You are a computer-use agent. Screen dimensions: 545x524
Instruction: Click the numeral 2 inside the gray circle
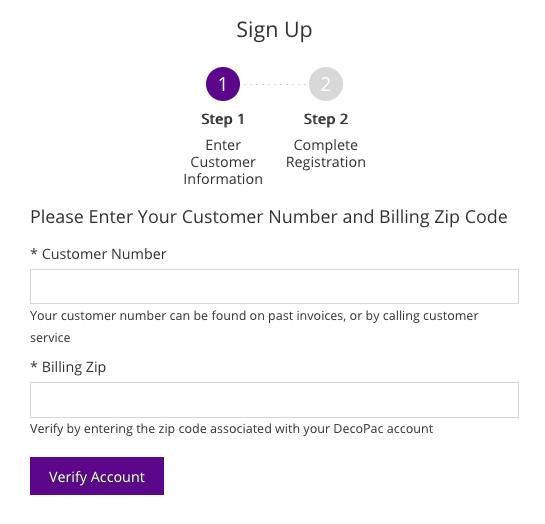coord(325,84)
